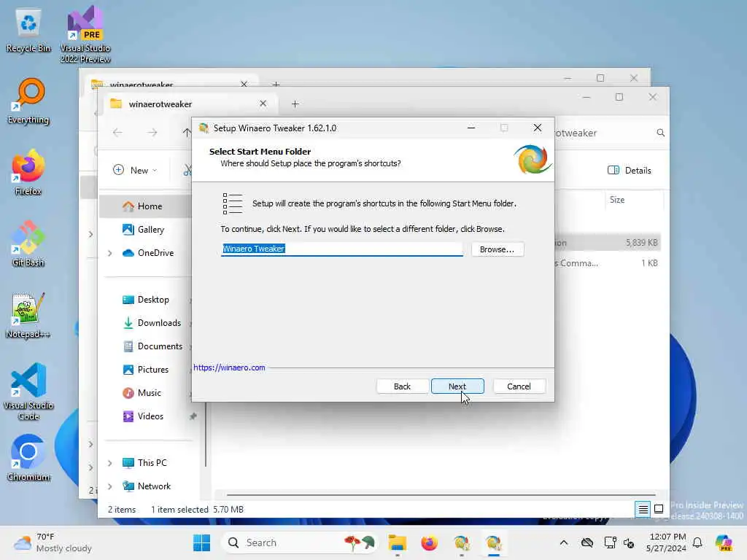This screenshot has width=747, height=560.
Task: Open the Everything desktop shortcut
Action: click(28, 101)
